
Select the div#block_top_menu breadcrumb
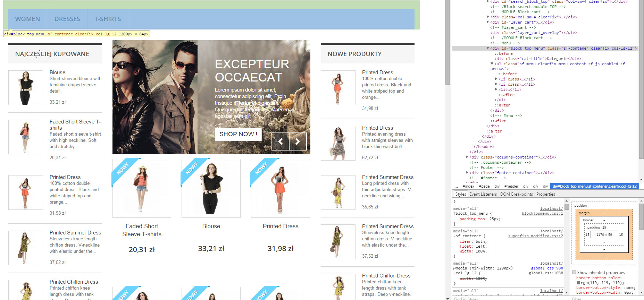(x=594, y=186)
